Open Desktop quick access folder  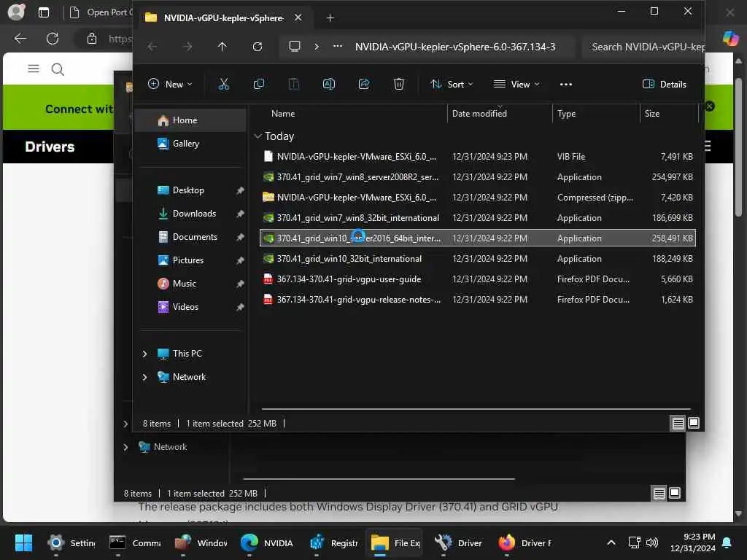coord(187,190)
